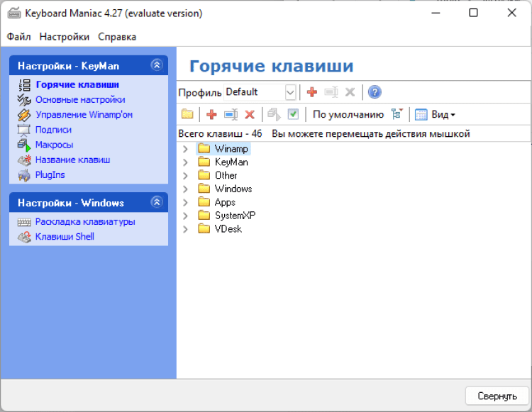Open the Профиль Default dropdown
The height and width of the screenshot is (412, 532).
pyautogui.click(x=290, y=92)
